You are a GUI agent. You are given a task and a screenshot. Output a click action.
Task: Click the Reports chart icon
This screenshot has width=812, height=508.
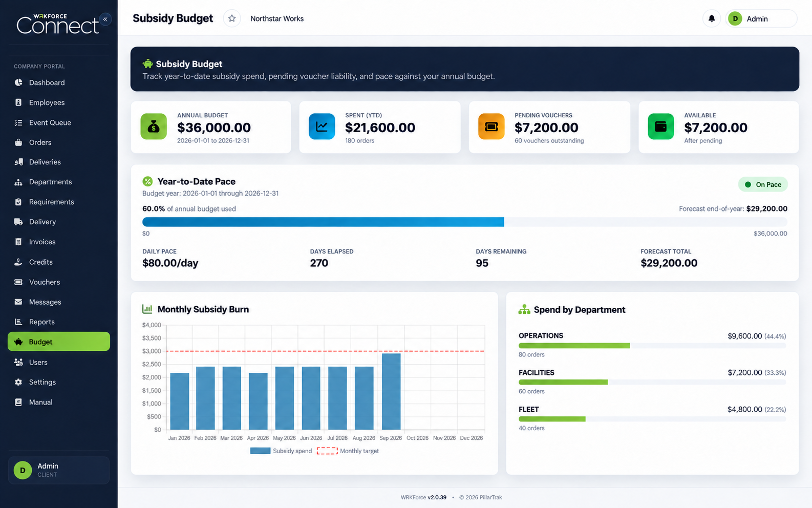pyautogui.click(x=18, y=322)
